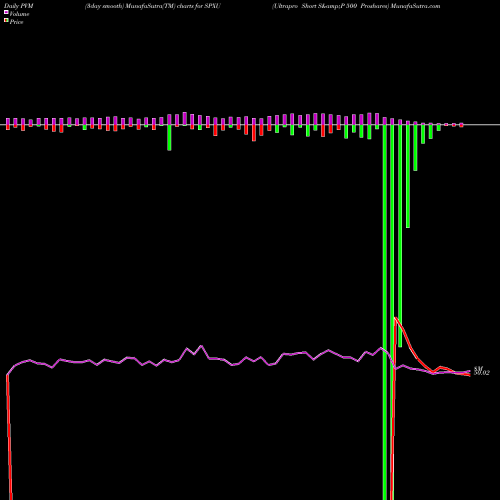The image size is (500, 500).
Task: Click the '(3day smooth) MunafaSutra(TM) charts for SPXU' heading
Action: pos(153,6)
